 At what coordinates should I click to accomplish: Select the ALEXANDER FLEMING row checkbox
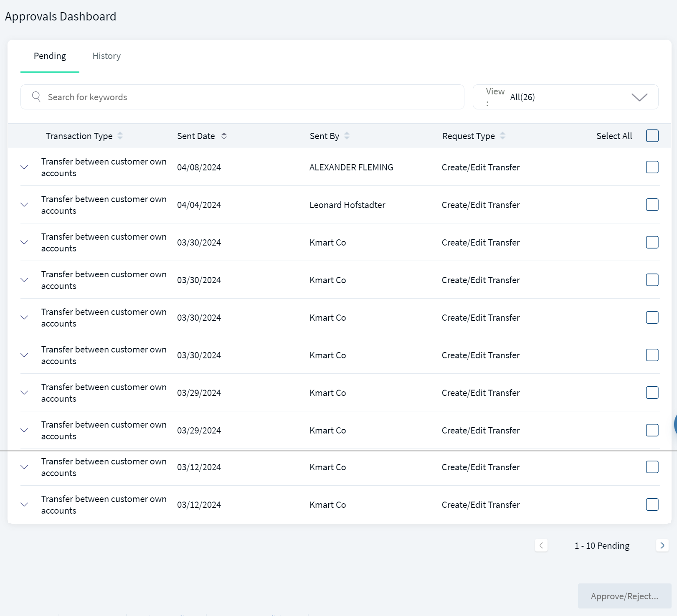[x=652, y=167]
